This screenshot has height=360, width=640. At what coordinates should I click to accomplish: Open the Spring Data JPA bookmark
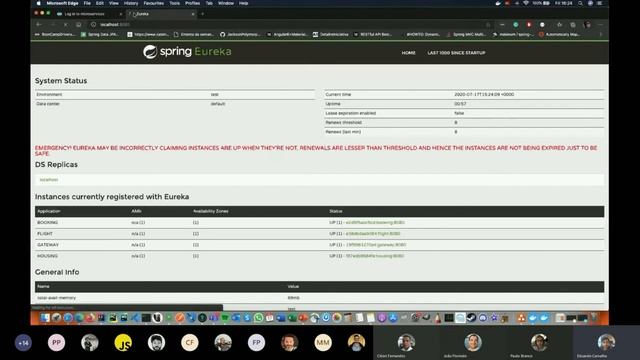coord(100,34)
